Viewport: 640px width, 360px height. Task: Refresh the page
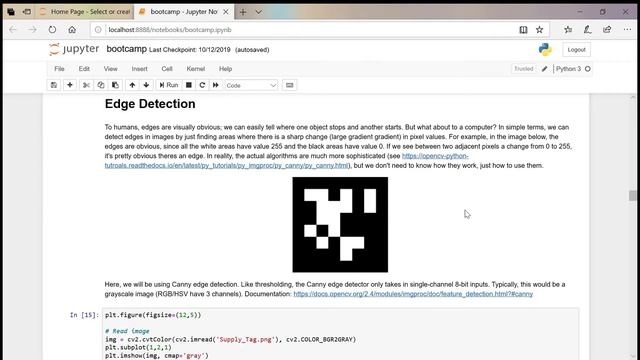[x=52, y=30]
